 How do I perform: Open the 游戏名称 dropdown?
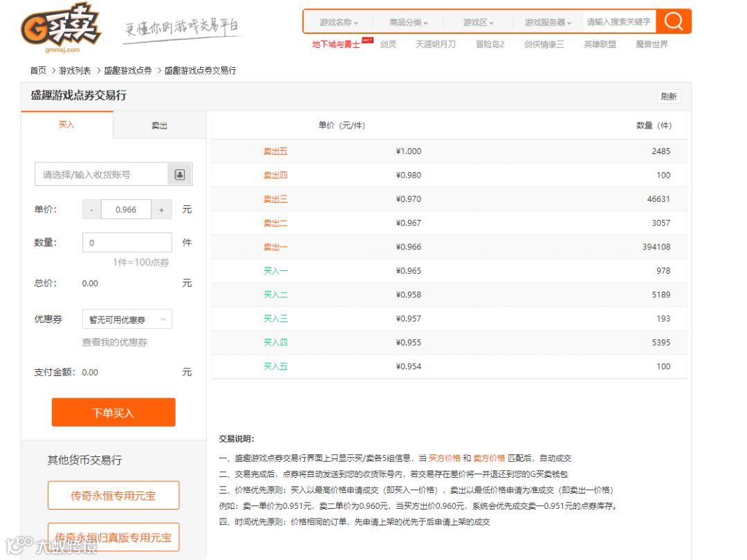click(x=338, y=22)
